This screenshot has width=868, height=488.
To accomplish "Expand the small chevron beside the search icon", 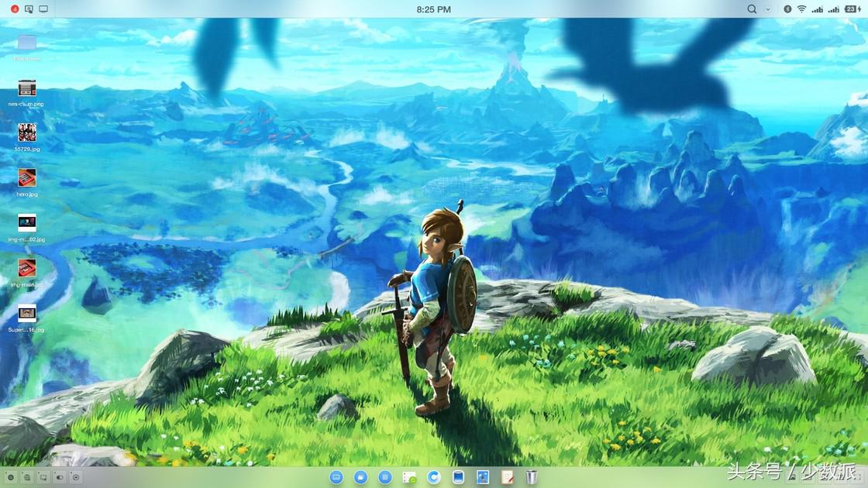I will (768, 9).
